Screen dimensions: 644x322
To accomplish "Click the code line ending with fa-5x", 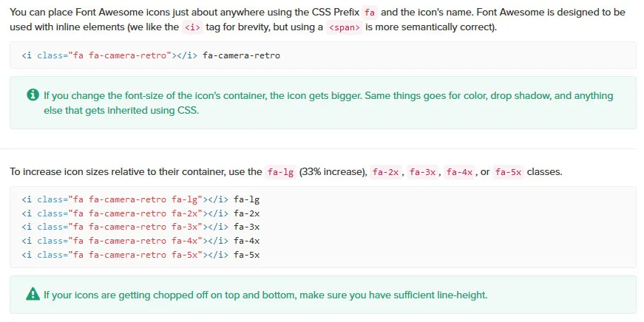I will pos(140,255).
